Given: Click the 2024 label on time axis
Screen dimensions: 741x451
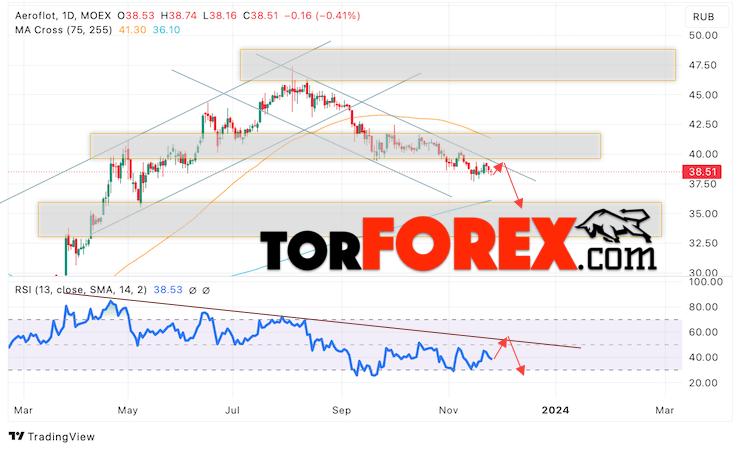Looking at the screenshot, I should pyautogui.click(x=555, y=410).
